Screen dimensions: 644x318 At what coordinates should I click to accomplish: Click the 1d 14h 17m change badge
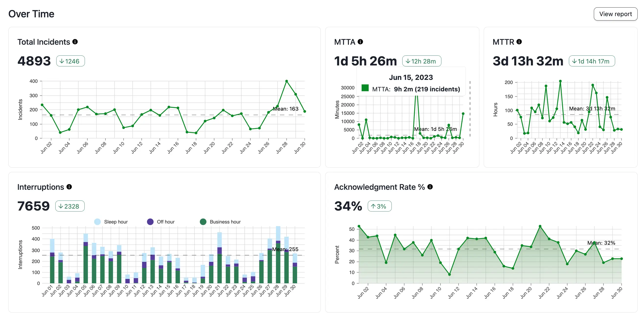click(x=591, y=61)
